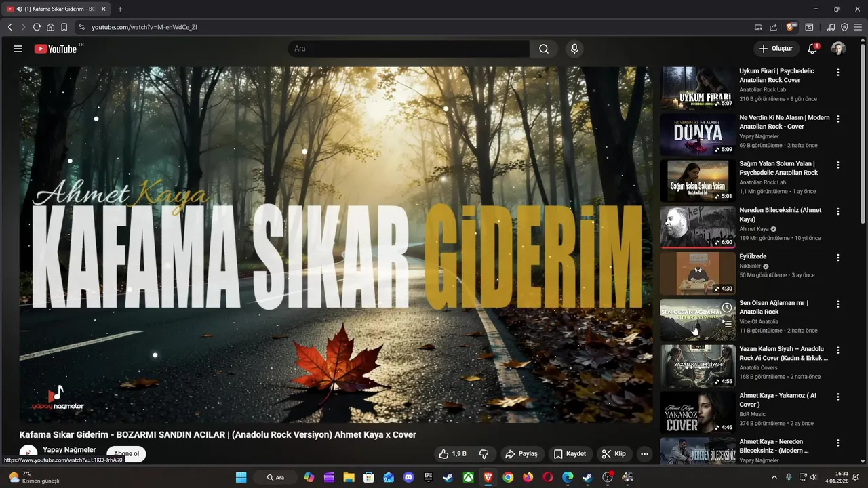Image resolution: width=868 pixels, height=488 pixels.
Task: Click into the YouTube search field
Action: click(x=408, y=49)
